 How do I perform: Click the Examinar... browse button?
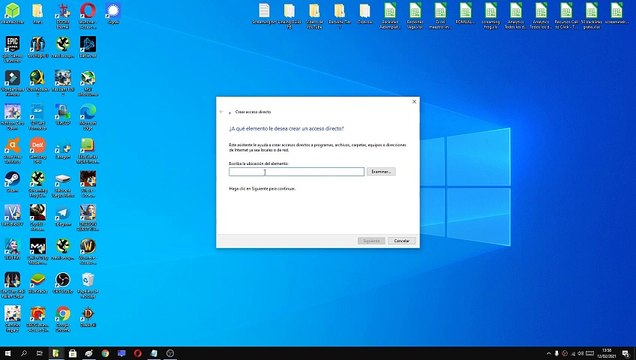[x=381, y=172]
